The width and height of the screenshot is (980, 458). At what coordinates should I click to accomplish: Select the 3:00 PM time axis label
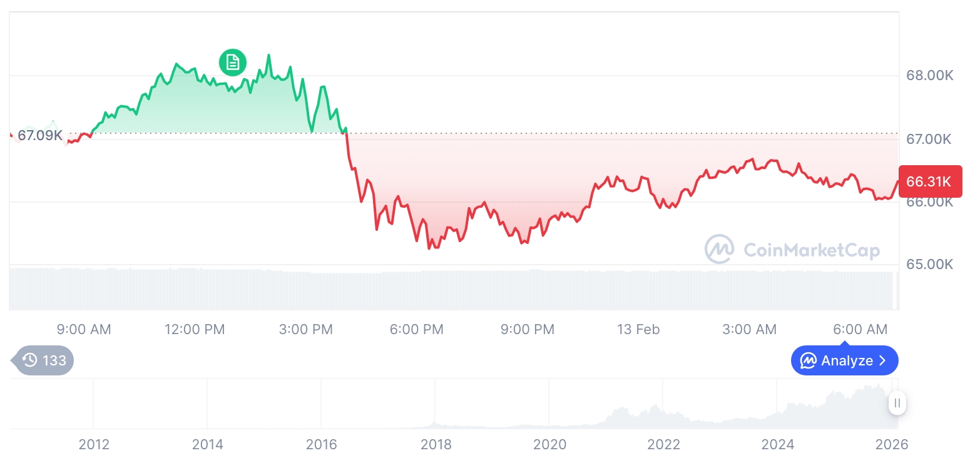pyautogui.click(x=306, y=329)
